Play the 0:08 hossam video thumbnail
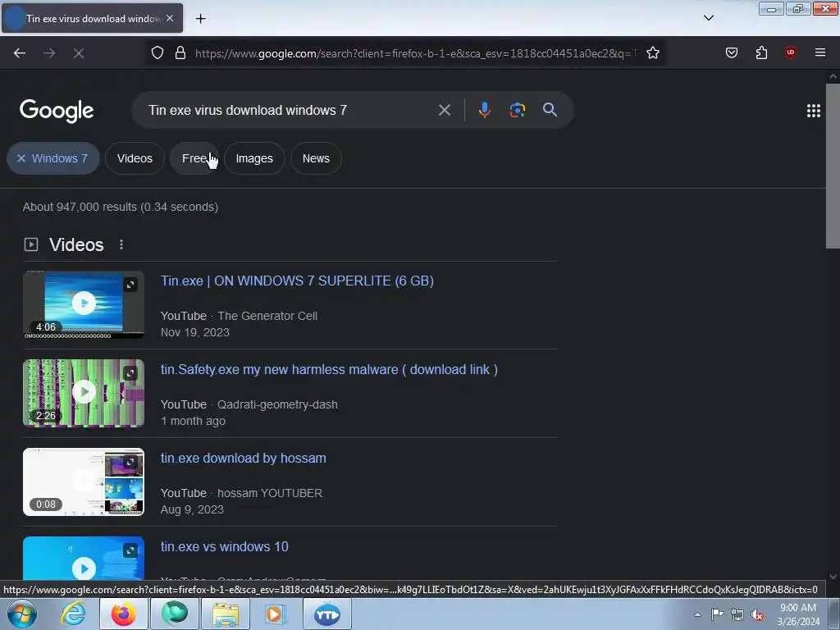 click(84, 482)
